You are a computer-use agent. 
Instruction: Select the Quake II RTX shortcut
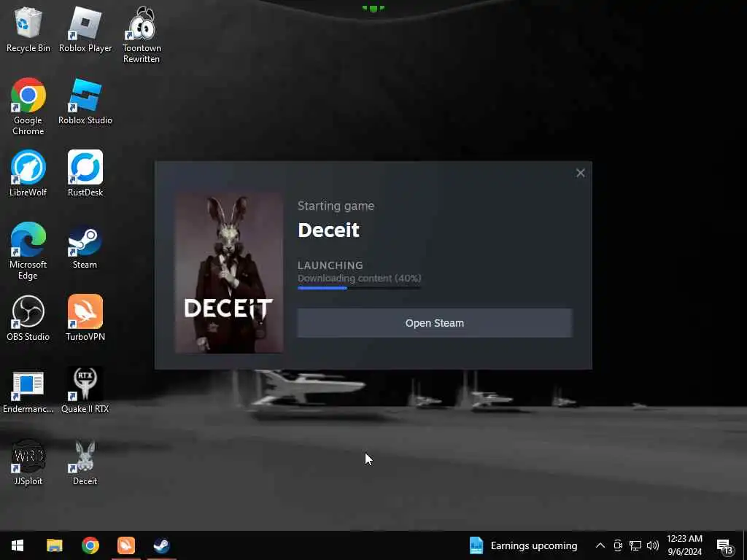coord(85,391)
